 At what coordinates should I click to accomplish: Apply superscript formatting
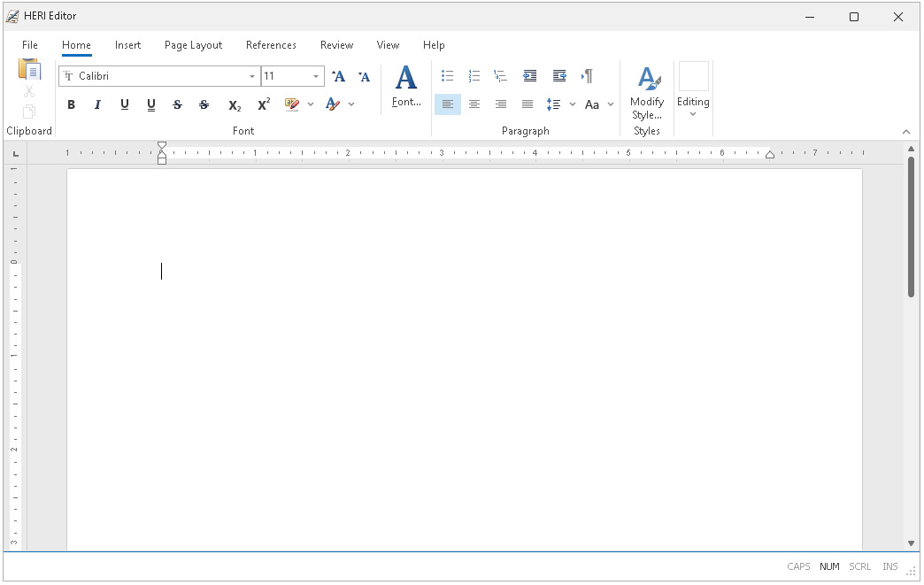(x=264, y=104)
